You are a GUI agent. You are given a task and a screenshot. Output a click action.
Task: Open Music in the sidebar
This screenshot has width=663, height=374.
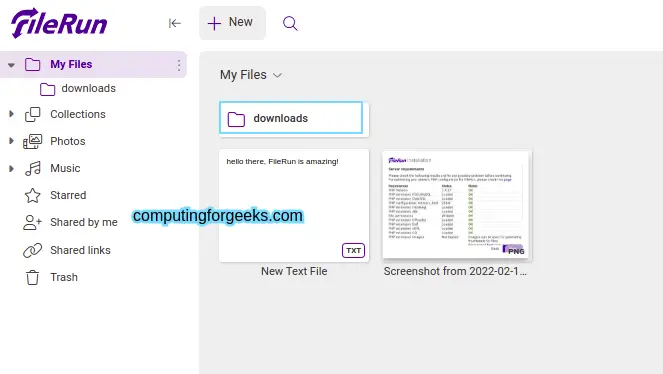65,168
